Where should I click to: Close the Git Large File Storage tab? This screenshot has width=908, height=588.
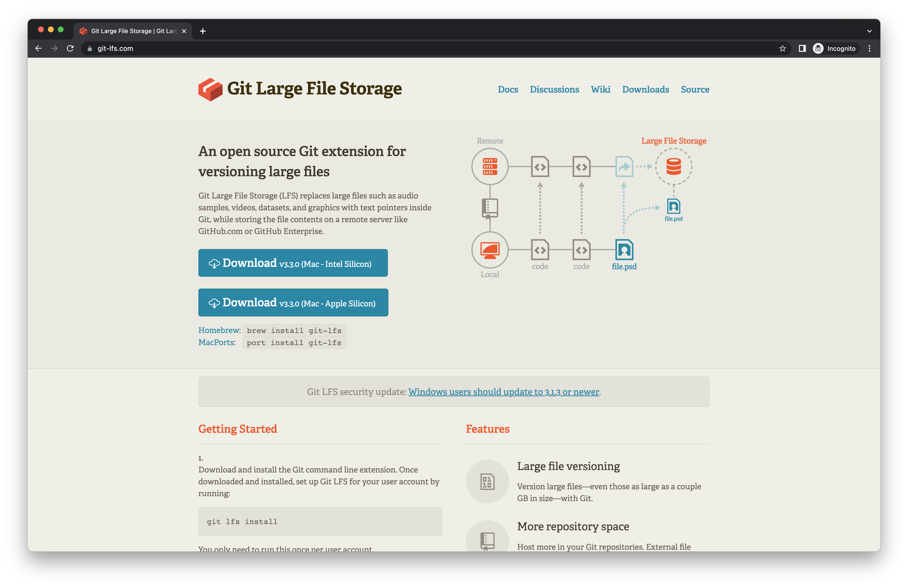tap(184, 31)
